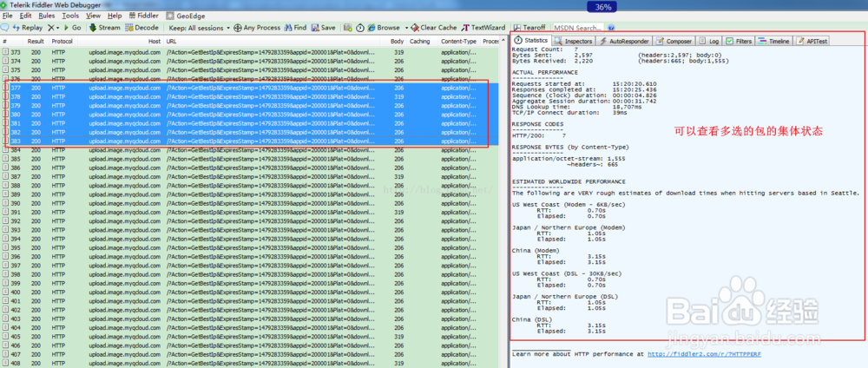Open the Rules menu

(47, 16)
